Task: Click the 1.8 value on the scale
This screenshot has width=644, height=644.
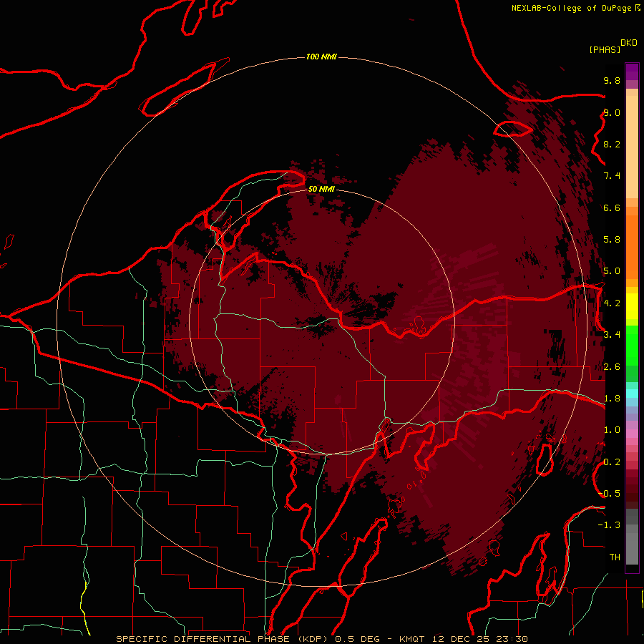Action: coord(612,399)
